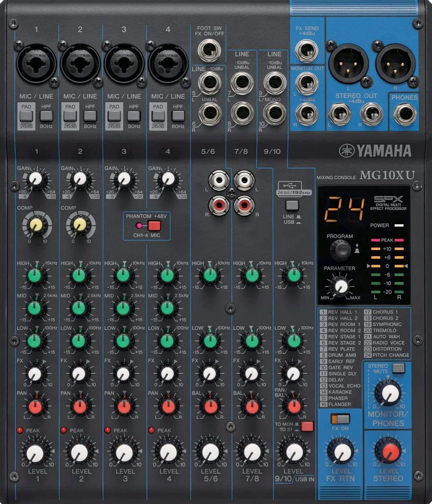
Task: Toggle the channel 2 PAD switch
Action: click(70, 116)
